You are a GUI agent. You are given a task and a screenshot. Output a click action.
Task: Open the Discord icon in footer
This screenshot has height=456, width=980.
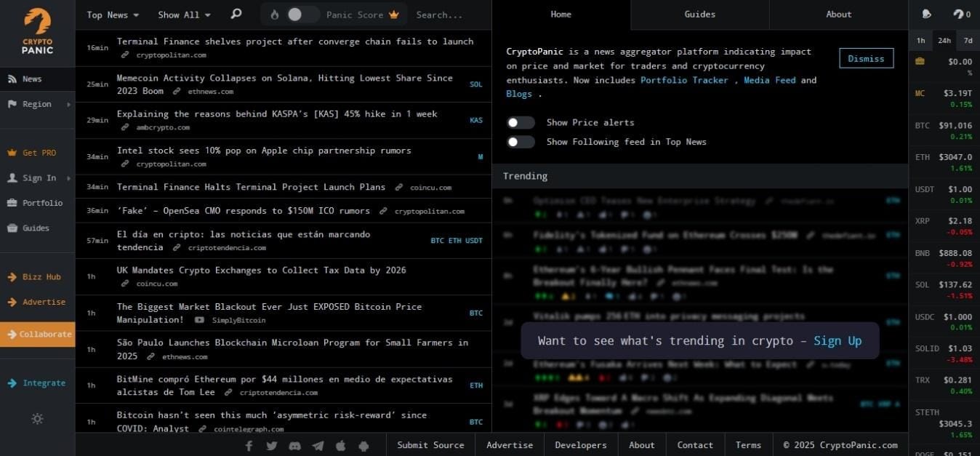(x=294, y=445)
